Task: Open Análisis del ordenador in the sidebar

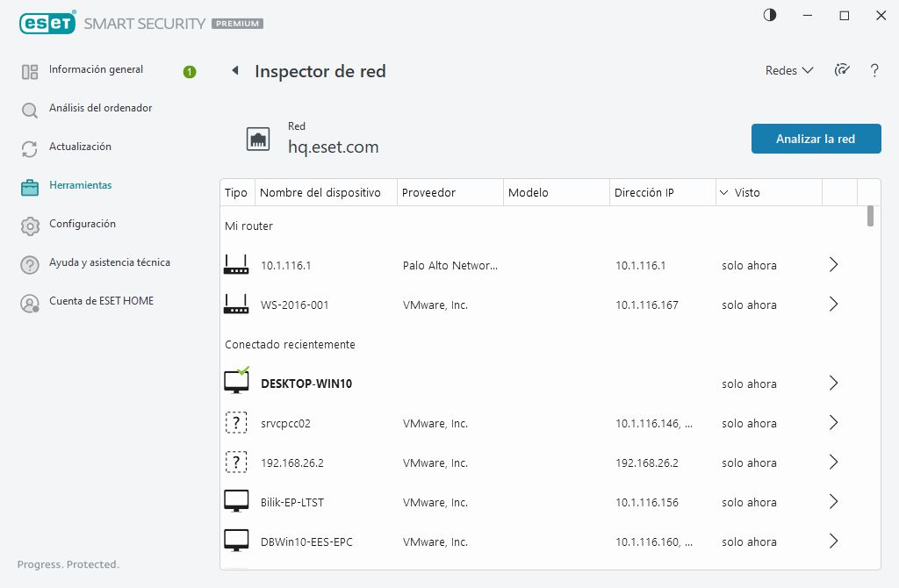Action: tap(100, 108)
